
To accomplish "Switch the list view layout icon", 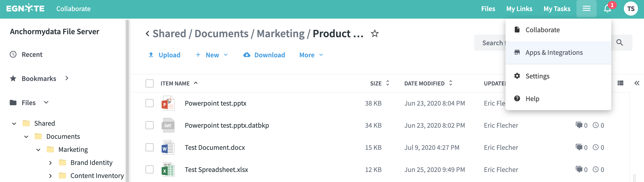I will tap(620, 83).
